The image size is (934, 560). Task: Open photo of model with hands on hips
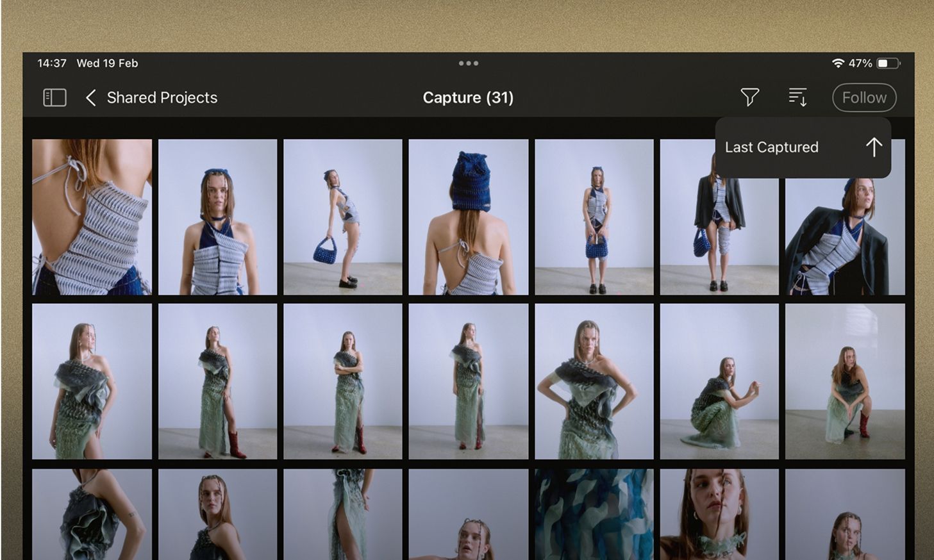click(x=594, y=381)
